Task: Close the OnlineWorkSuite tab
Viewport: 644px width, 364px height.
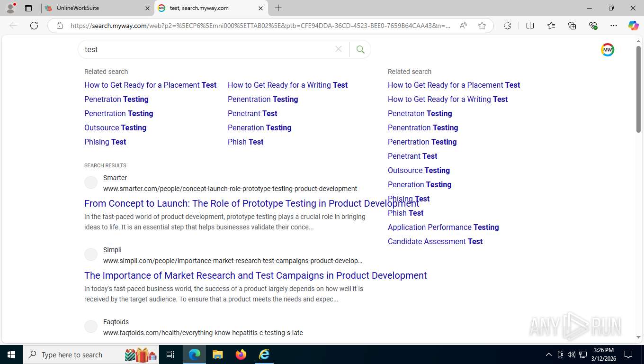Action: [x=147, y=8]
